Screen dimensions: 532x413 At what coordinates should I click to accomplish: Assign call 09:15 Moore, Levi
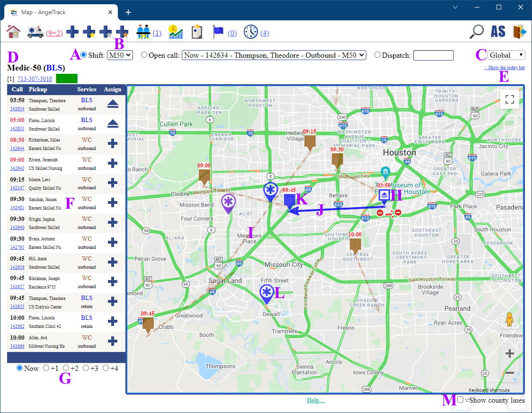tap(113, 183)
